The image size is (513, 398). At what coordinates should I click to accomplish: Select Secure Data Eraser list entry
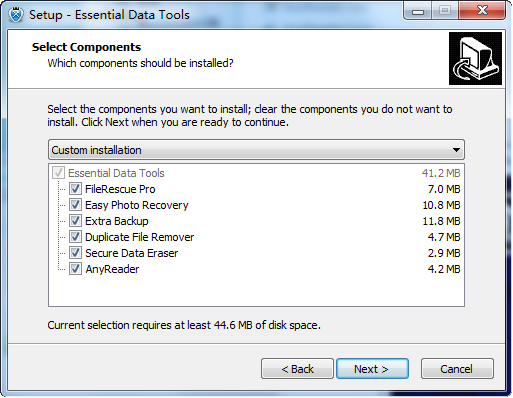pos(132,253)
